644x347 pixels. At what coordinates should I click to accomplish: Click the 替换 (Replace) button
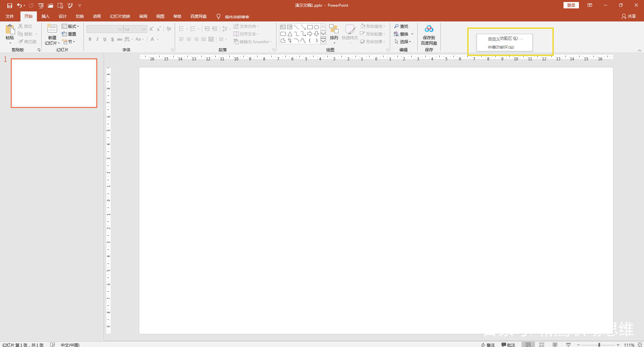[404, 34]
